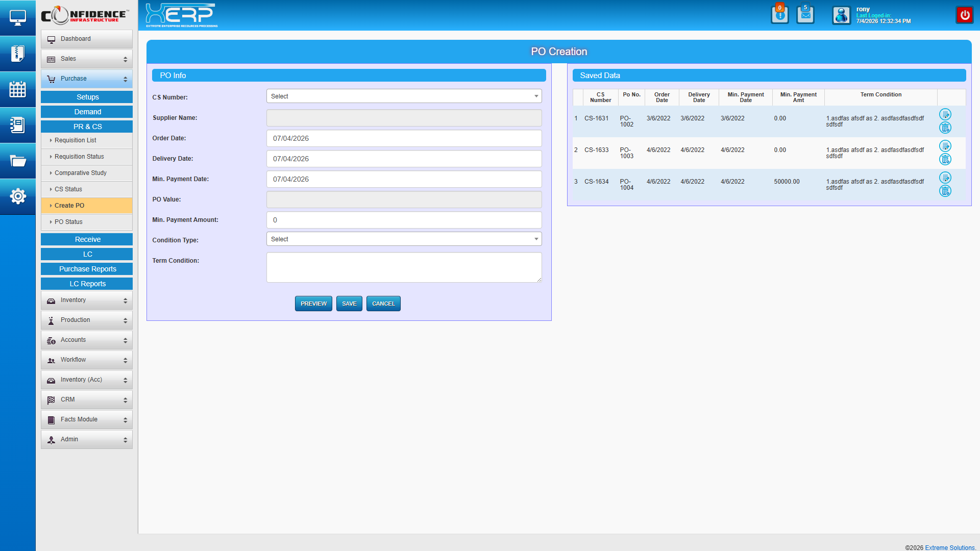Select Requisition List under PR & CS

pos(75,140)
